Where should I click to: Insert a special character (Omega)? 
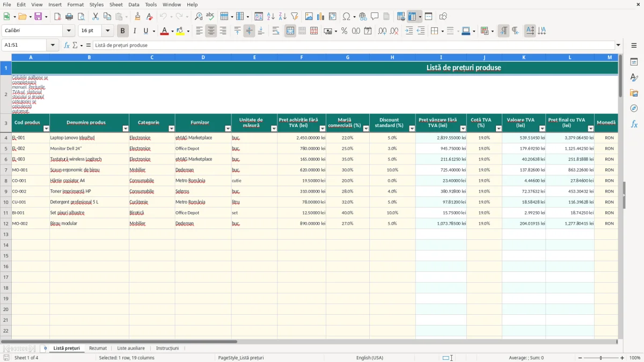point(346,17)
